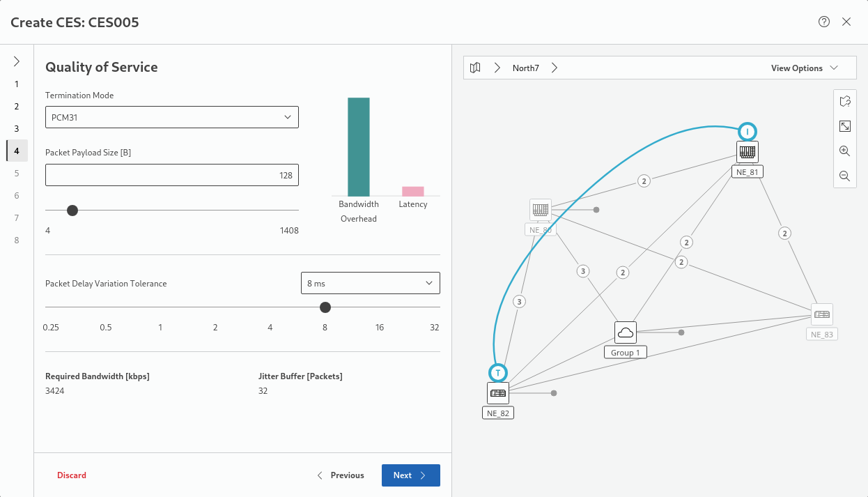Select the NE_81 network element node
This screenshot has height=497, width=868.
click(747, 152)
